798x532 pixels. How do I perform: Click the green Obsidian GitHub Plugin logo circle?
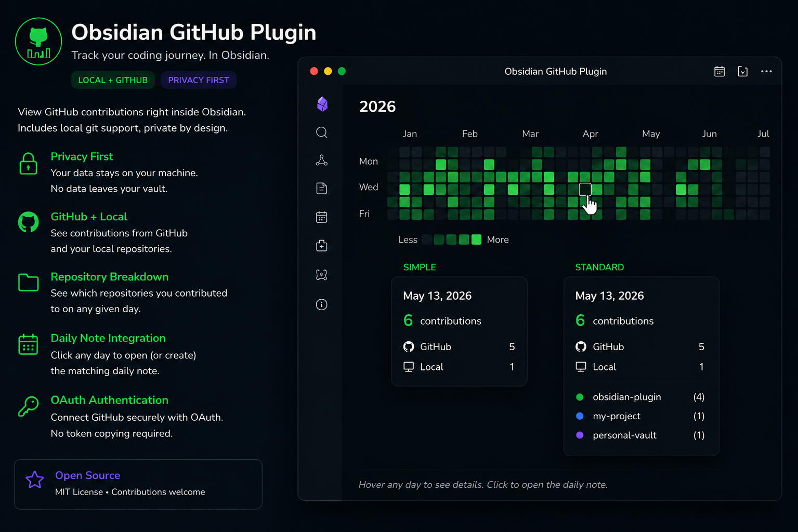(x=38, y=42)
